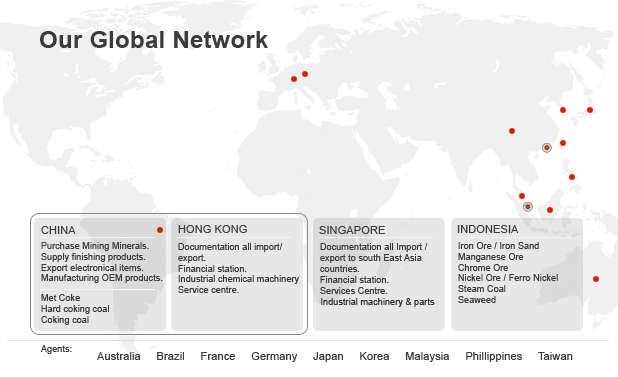Viewport: 618px width, 377px height.
Task: Click the red dot over Germany on map
Action: tap(305, 74)
